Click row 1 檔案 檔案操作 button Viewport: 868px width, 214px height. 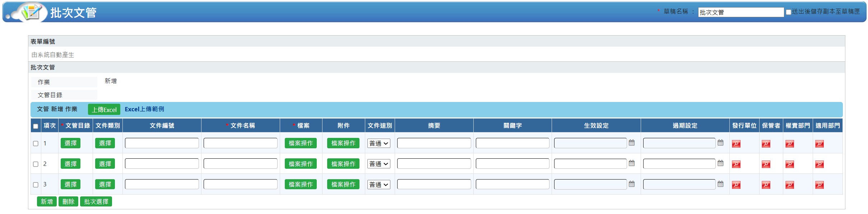pyautogui.click(x=301, y=143)
